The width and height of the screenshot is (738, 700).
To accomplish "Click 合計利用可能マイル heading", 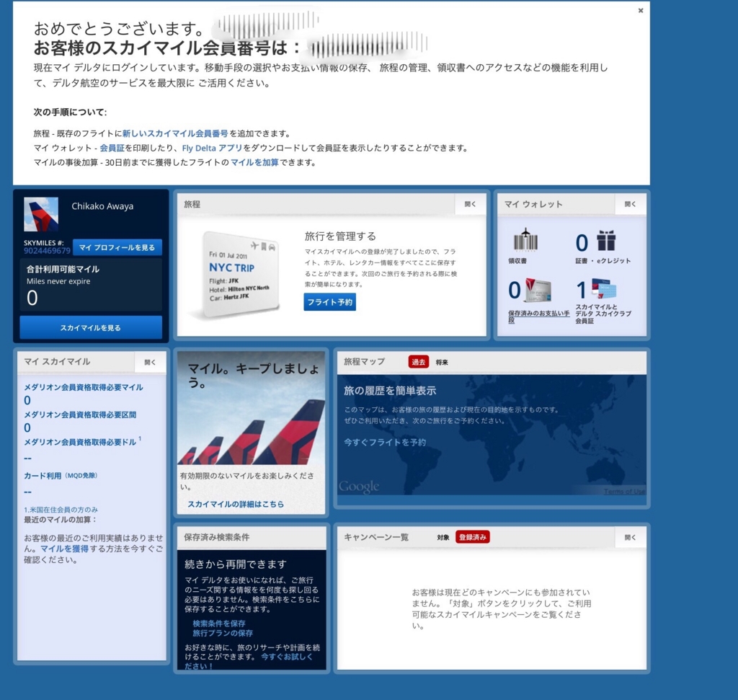I will point(63,270).
